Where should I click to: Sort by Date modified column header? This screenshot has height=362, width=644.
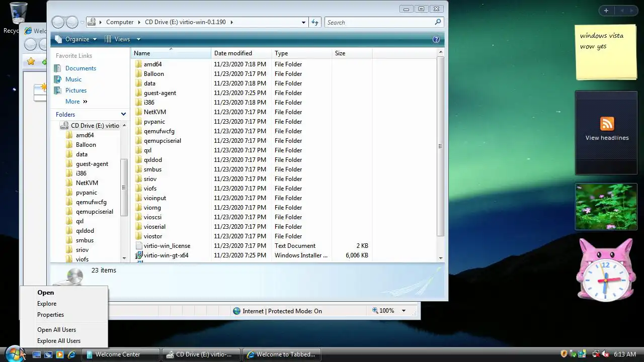(x=242, y=53)
